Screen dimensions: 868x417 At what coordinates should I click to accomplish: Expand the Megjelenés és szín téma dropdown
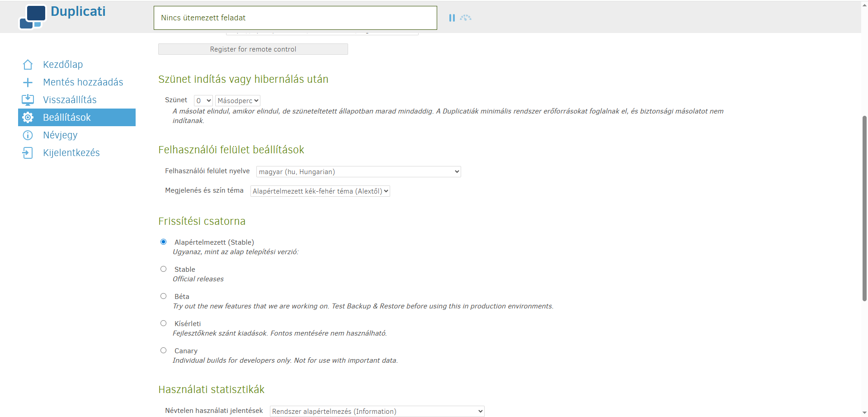[320, 191]
